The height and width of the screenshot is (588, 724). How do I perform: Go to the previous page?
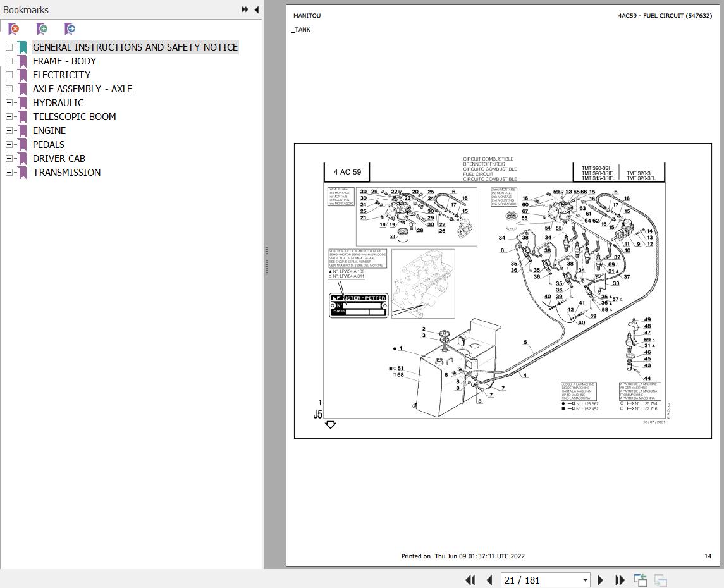489,580
